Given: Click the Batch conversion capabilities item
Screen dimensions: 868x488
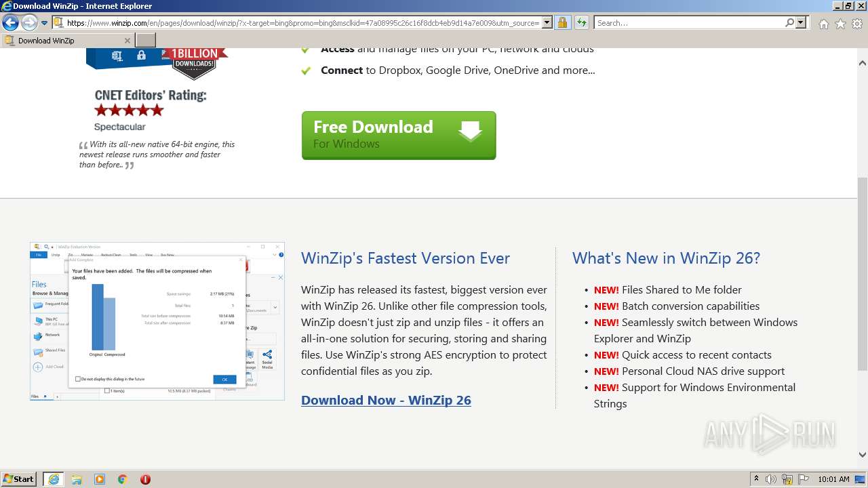Looking at the screenshot, I should (690, 306).
